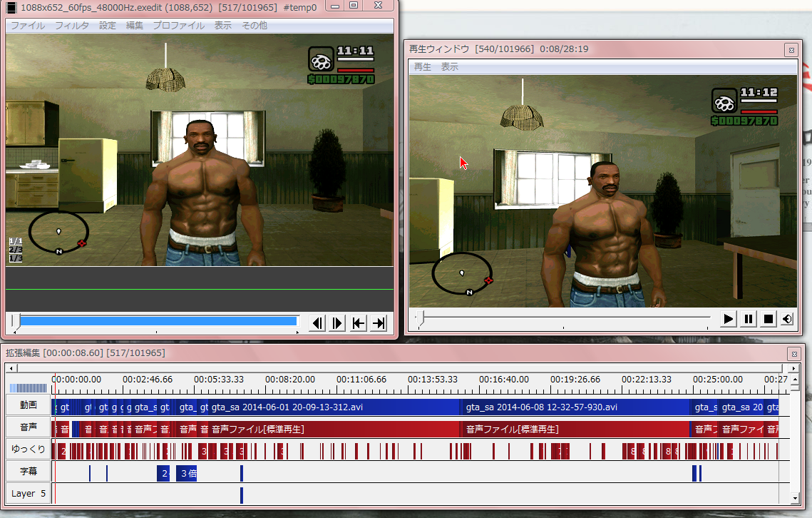
Task: Click the AviUtl film icon in title bar
Action: point(11,7)
